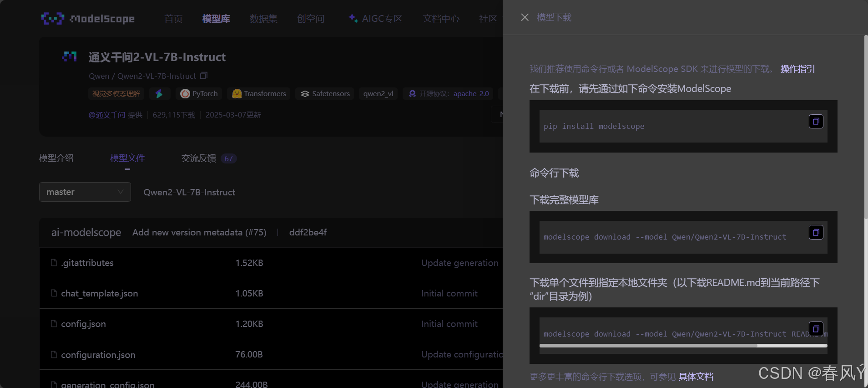Click the 2025-03-07更新 update date

(233, 115)
